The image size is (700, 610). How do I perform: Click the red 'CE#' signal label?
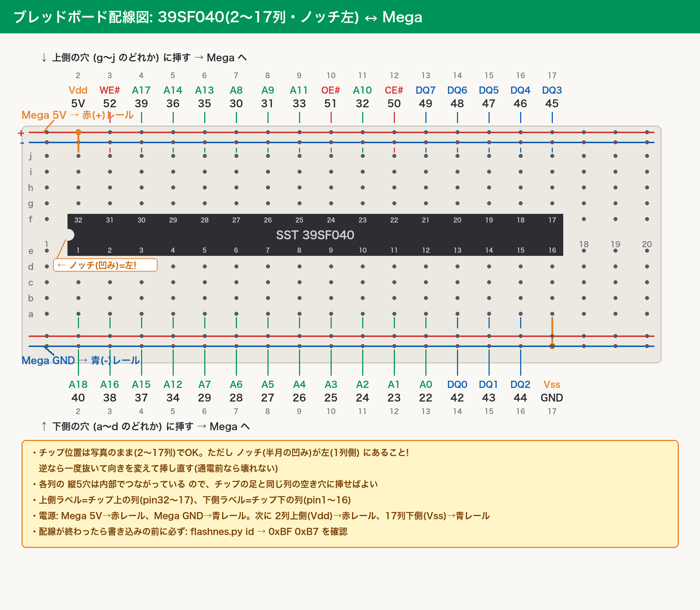[394, 90]
